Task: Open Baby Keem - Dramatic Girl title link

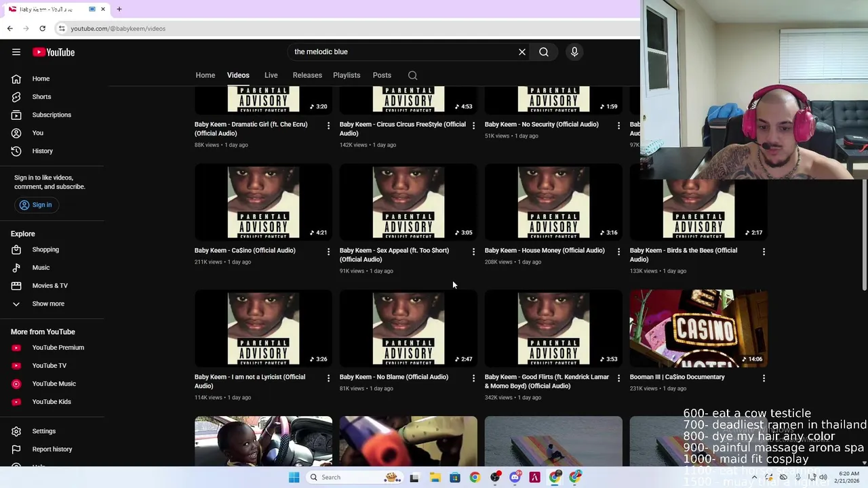Action: 251,129
